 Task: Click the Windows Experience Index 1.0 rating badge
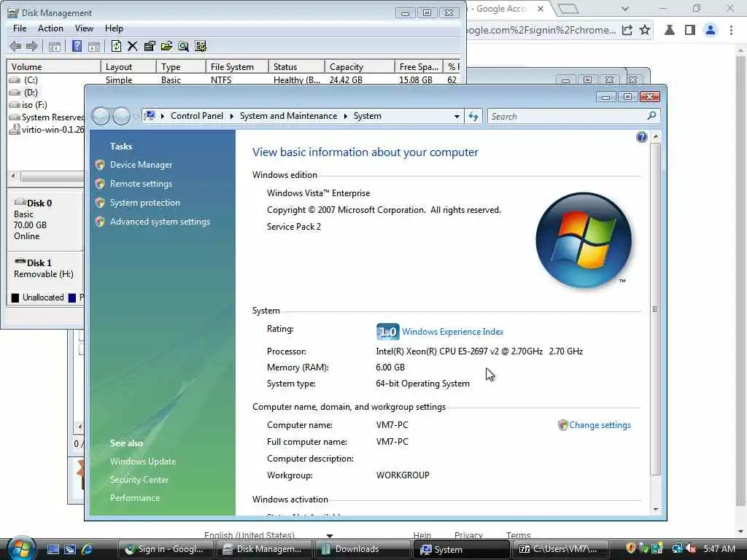(x=387, y=332)
